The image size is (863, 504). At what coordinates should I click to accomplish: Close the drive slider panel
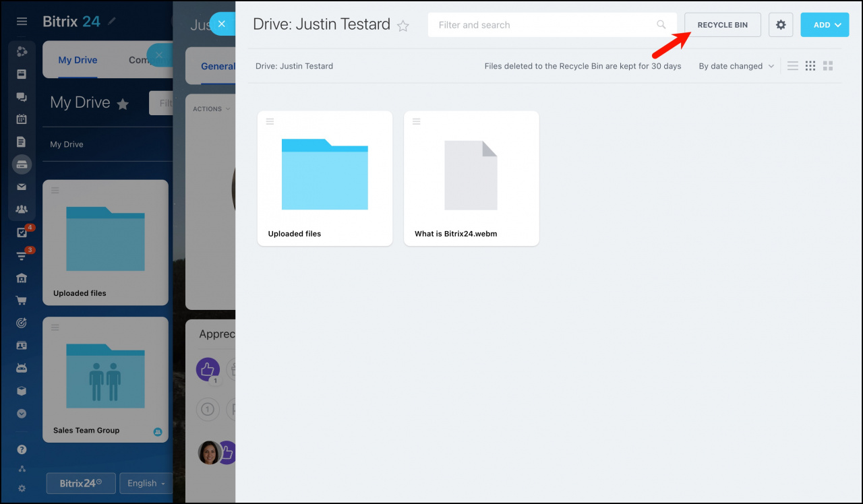coord(222,24)
